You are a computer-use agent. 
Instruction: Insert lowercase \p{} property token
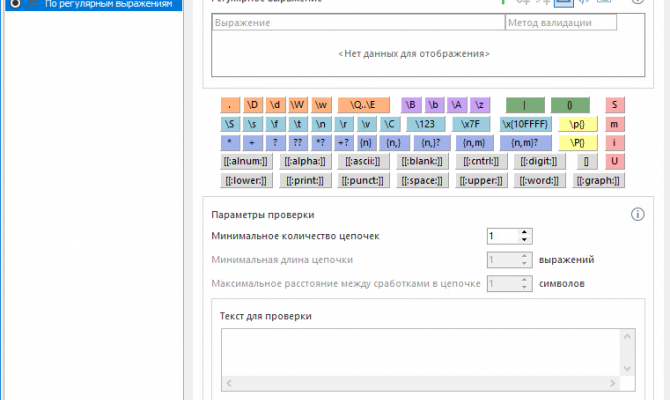[577, 124]
